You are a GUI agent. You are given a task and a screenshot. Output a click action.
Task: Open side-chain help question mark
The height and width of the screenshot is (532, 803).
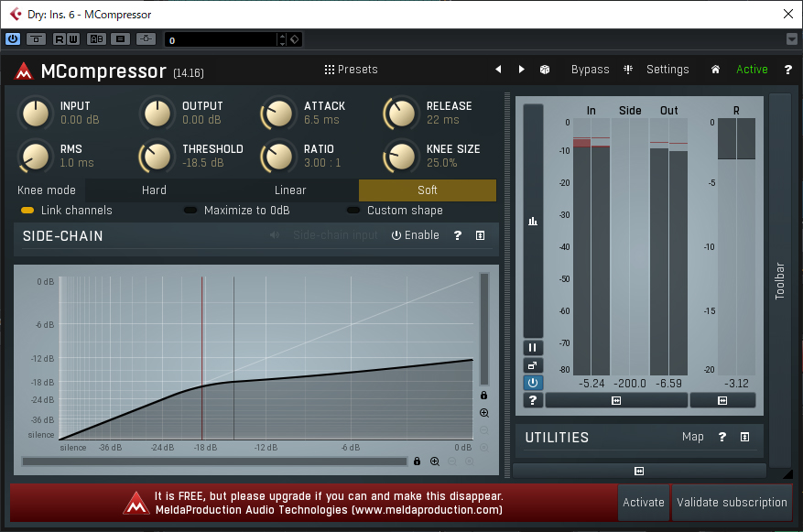[457, 235]
